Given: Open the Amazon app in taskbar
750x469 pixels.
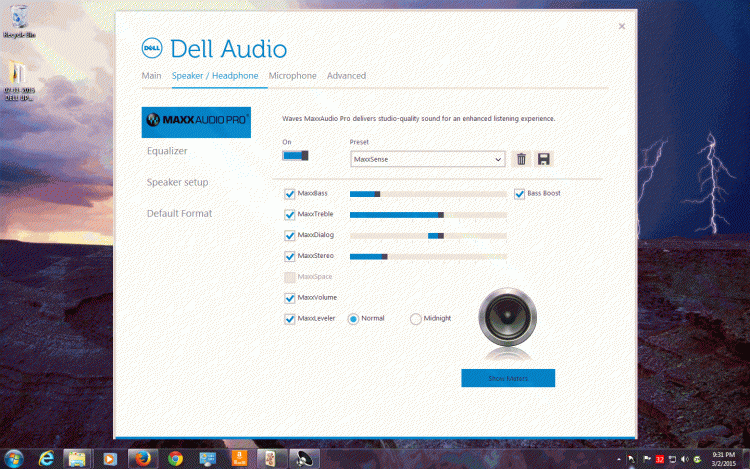Looking at the screenshot, I should [239, 459].
